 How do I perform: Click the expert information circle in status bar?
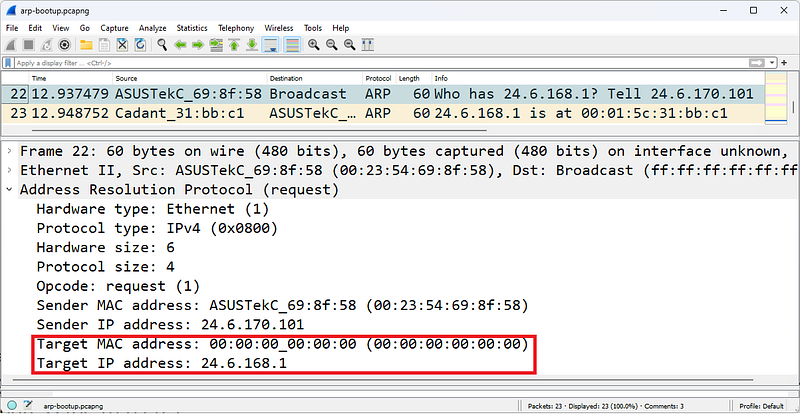click(12, 405)
